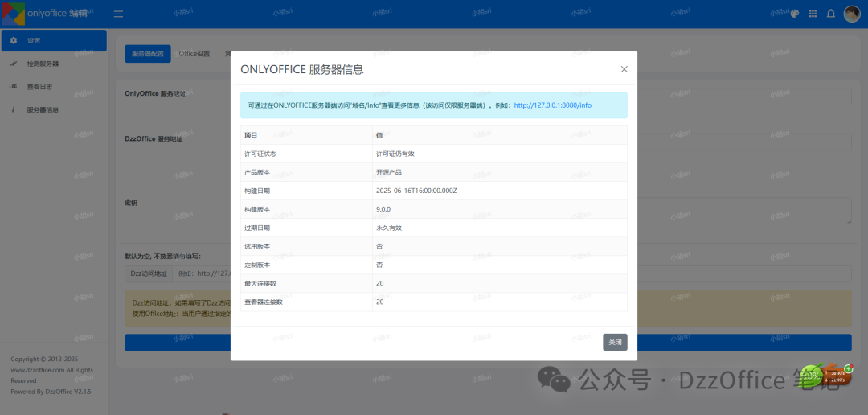Click the gear icon beside 设置
Image resolution: width=868 pixels, height=415 pixels.
tap(14, 40)
